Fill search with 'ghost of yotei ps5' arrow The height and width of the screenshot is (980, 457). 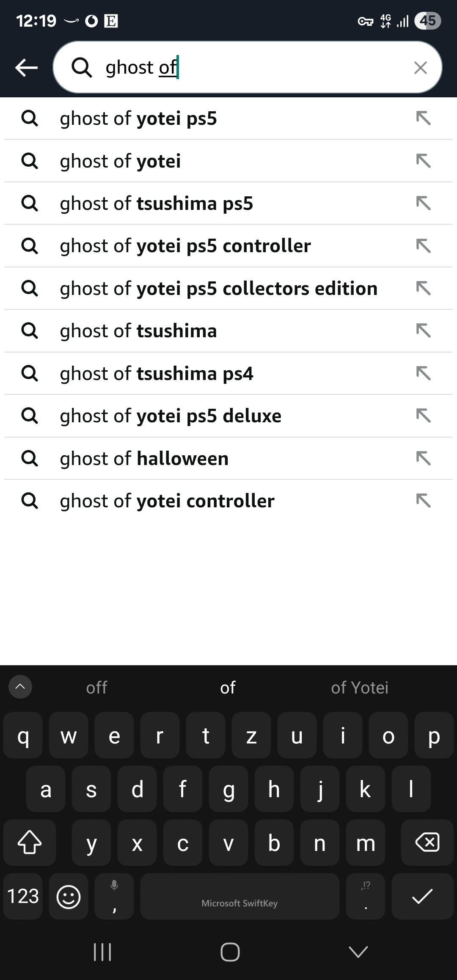pyautogui.click(x=423, y=118)
